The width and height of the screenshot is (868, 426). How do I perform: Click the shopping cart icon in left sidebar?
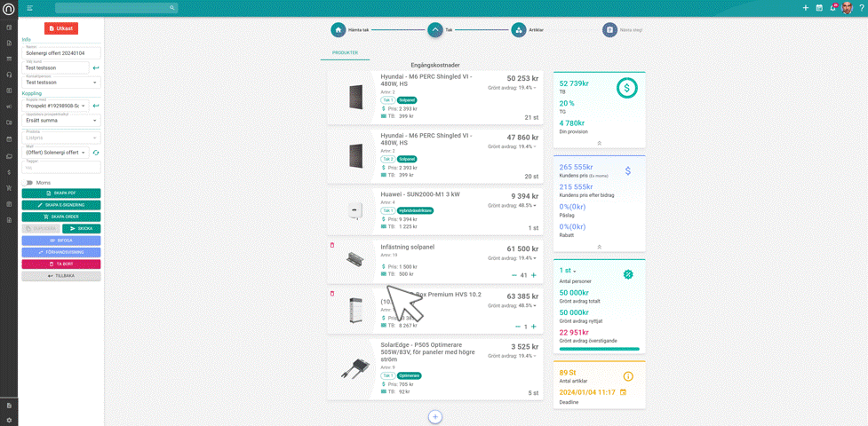[x=9, y=188]
